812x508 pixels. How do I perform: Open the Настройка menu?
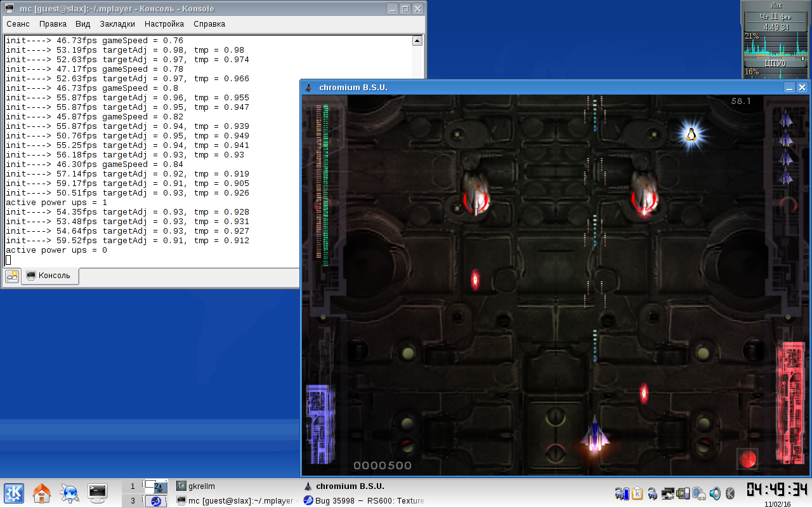164,24
